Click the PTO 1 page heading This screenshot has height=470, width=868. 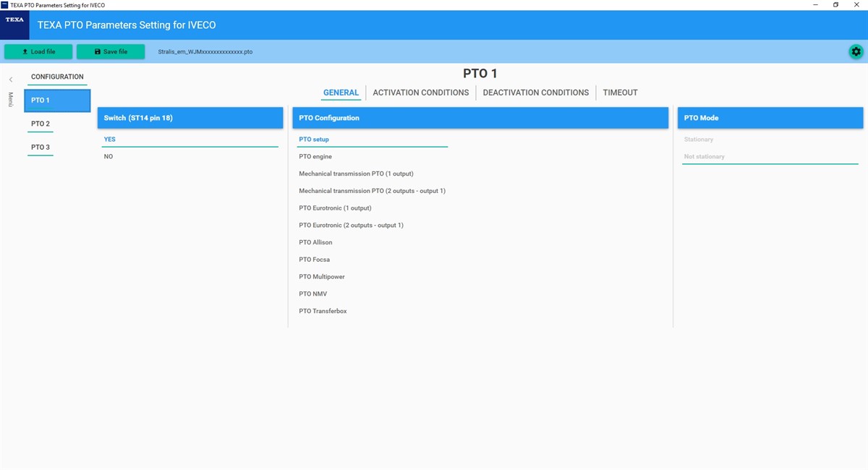point(480,74)
